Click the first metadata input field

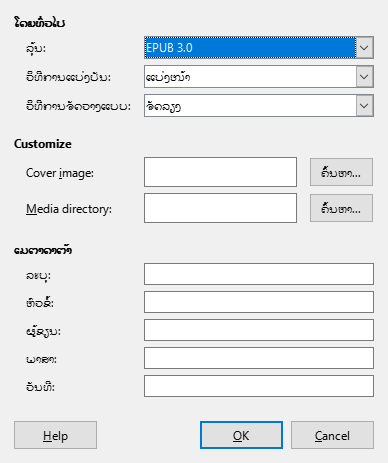(x=259, y=274)
